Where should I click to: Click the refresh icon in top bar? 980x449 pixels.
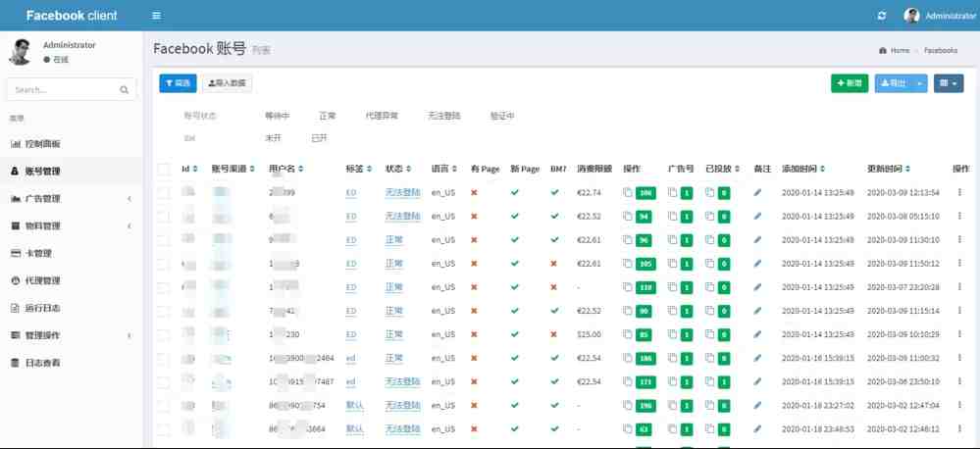coord(881,16)
